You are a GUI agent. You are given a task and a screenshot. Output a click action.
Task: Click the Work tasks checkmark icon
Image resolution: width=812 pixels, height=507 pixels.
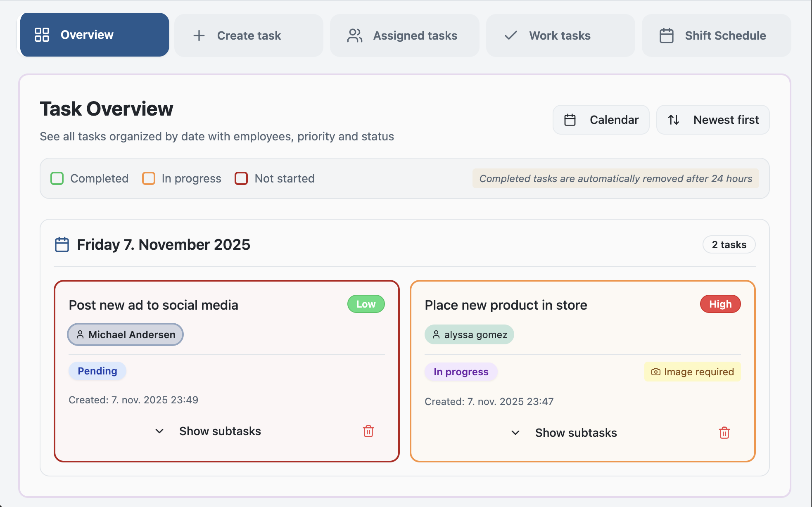coord(510,36)
